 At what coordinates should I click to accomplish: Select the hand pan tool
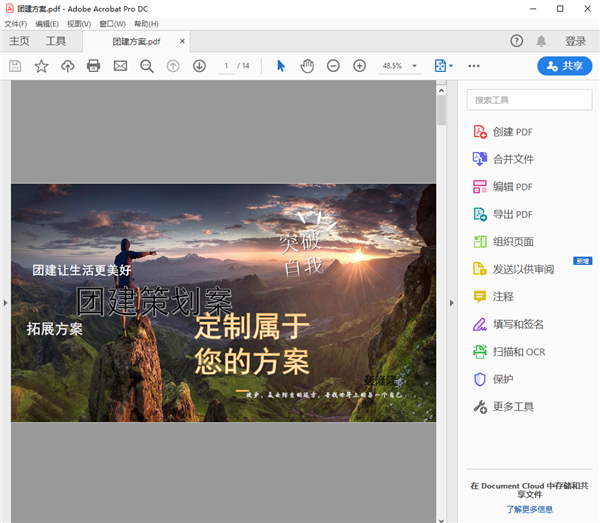click(x=307, y=66)
